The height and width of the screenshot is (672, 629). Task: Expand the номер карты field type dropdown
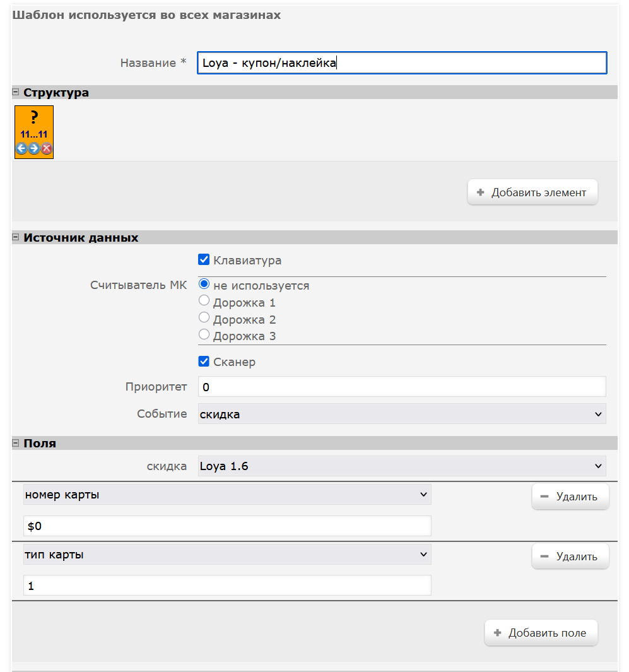[x=227, y=495]
